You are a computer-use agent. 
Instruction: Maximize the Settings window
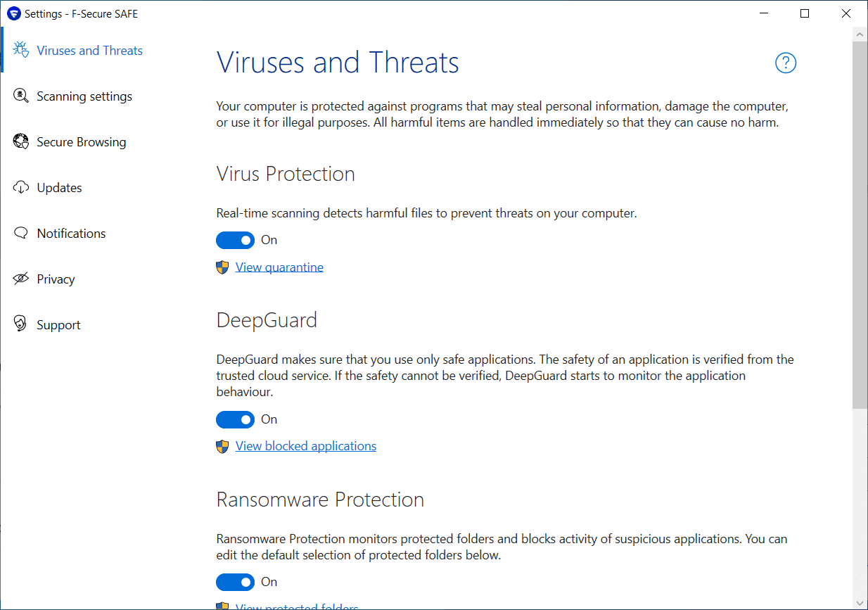click(805, 13)
